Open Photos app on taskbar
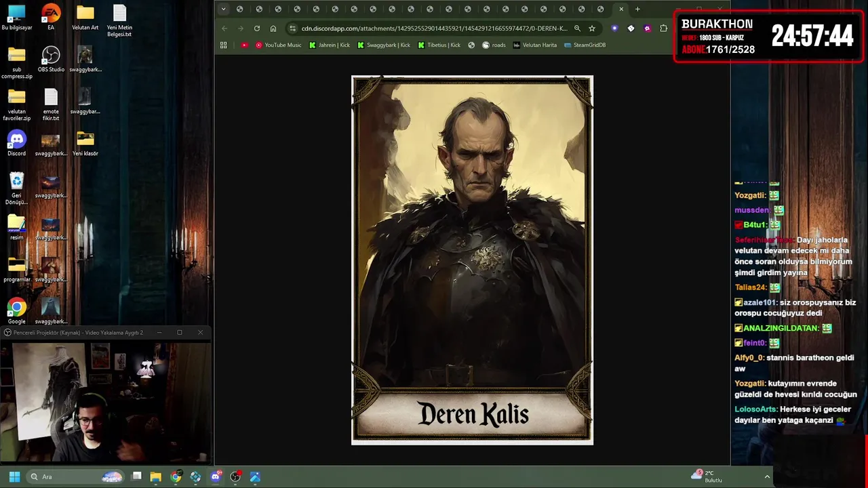868x488 pixels. [x=255, y=476]
